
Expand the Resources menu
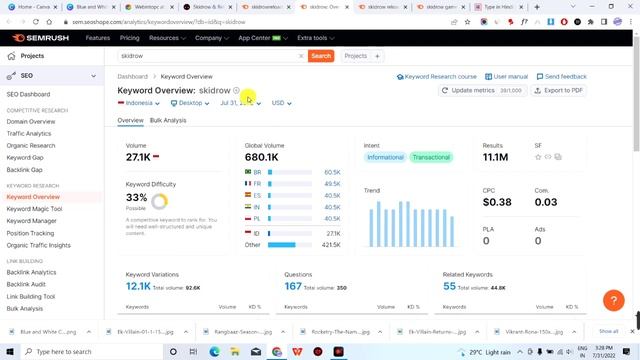coord(167,38)
